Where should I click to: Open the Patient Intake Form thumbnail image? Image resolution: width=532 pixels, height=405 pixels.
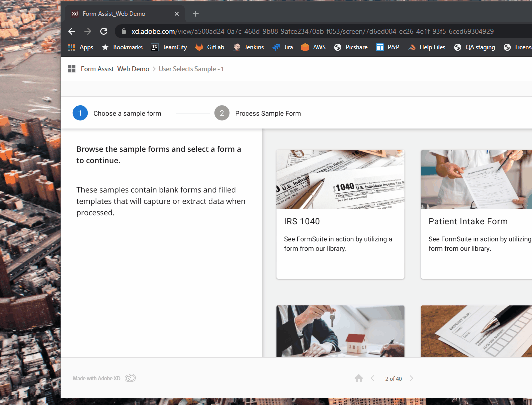click(x=477, y=179)
